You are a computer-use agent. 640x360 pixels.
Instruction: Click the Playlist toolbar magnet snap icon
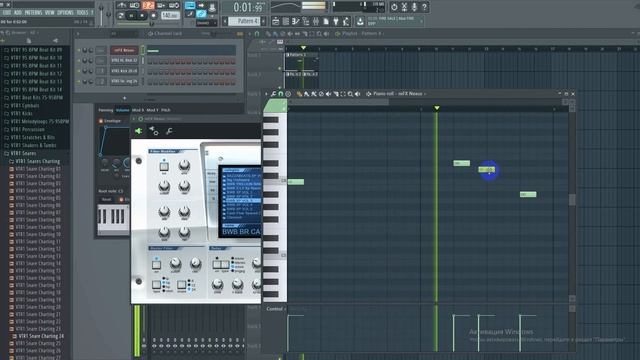click(257, 34)
